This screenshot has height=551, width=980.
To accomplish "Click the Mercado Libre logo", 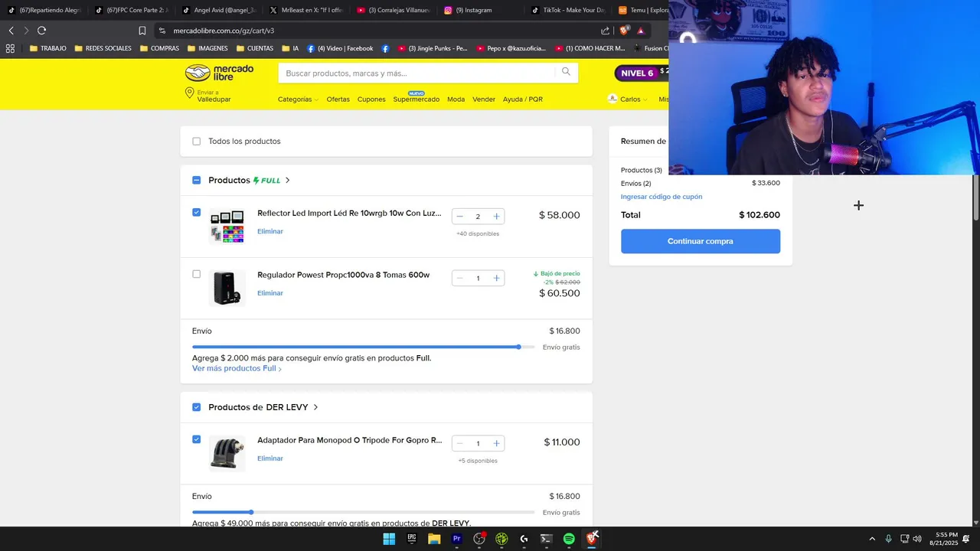I will click(219, 73).
